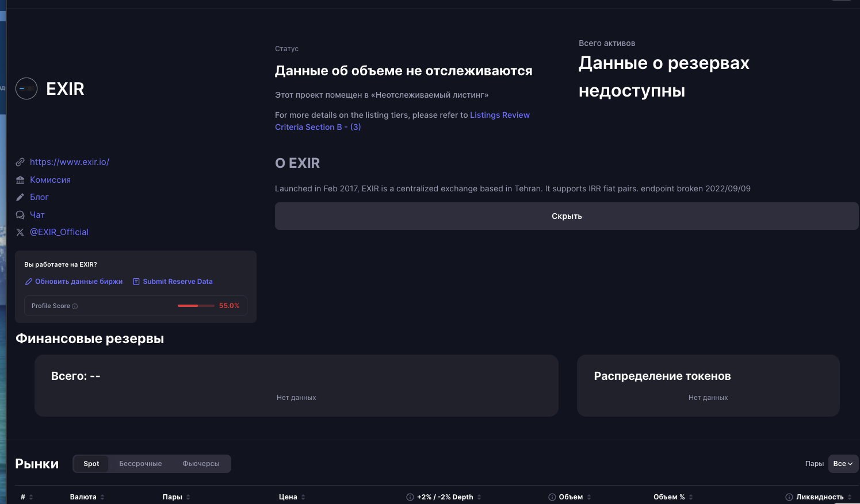Click the EXIR exchange logo

tap(26, 89)
